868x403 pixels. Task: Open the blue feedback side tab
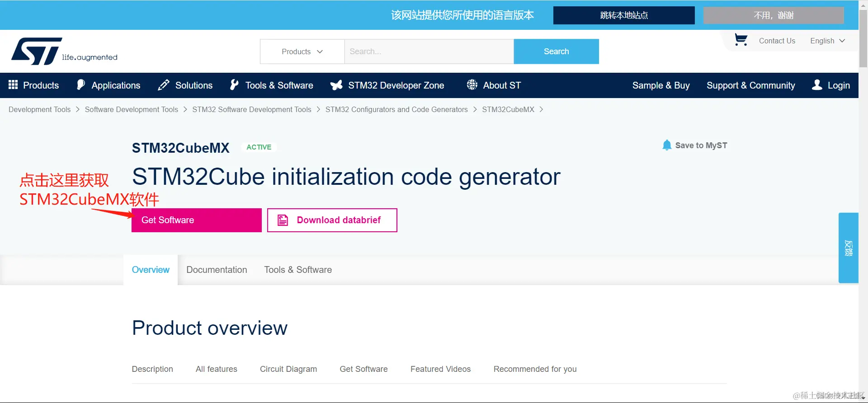[x=848, y=248]
